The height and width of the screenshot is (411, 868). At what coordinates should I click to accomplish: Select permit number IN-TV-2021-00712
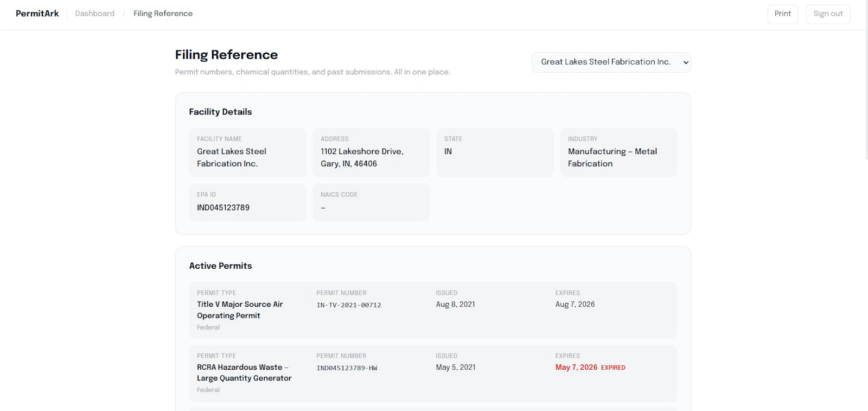click(x=349, y=305)
